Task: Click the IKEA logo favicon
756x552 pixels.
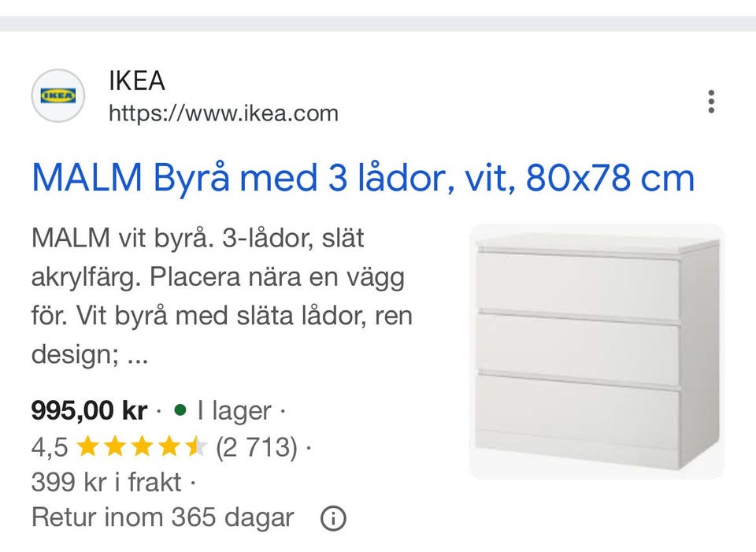Action: (57, 95)
